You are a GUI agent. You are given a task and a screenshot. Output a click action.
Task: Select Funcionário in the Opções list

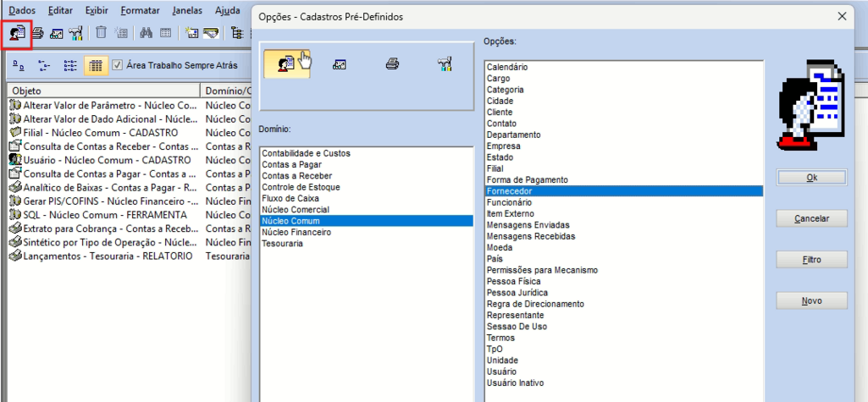click(624, 202)
